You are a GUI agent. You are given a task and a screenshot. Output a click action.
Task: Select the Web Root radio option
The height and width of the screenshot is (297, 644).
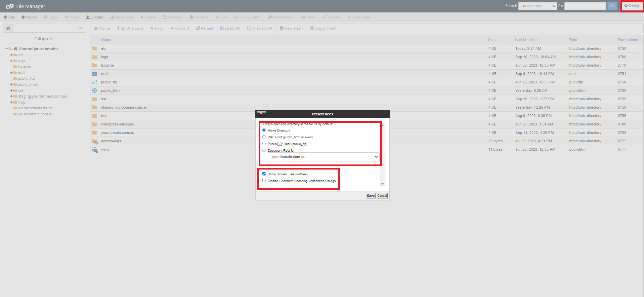click(x=264, y=137)
